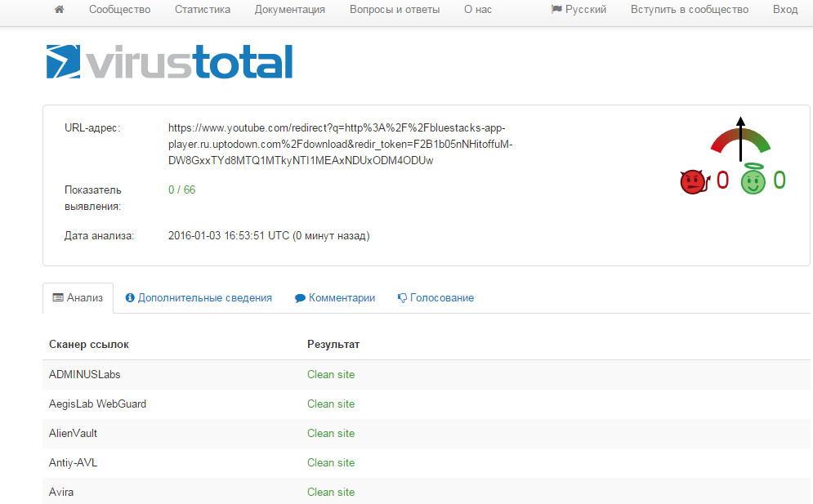Image resolution: width=813 pixels, height=504 pixels.
Task: Click Avira Clean site result
Action: point(331,492)
